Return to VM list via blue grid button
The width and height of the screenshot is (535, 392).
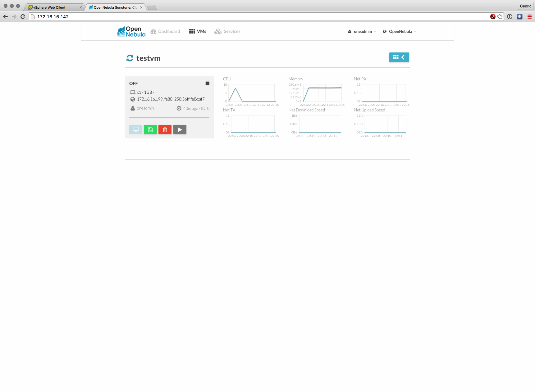(x=399, y=57)
